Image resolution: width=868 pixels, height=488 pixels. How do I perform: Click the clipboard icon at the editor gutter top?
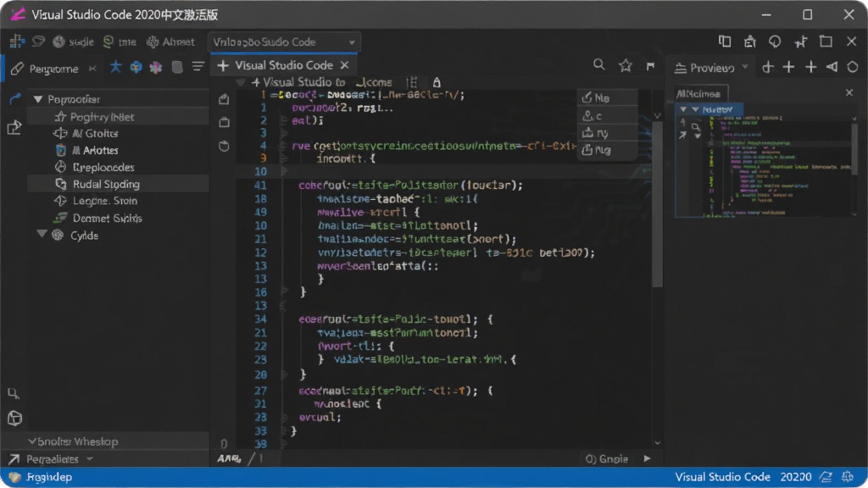(224, 99)
